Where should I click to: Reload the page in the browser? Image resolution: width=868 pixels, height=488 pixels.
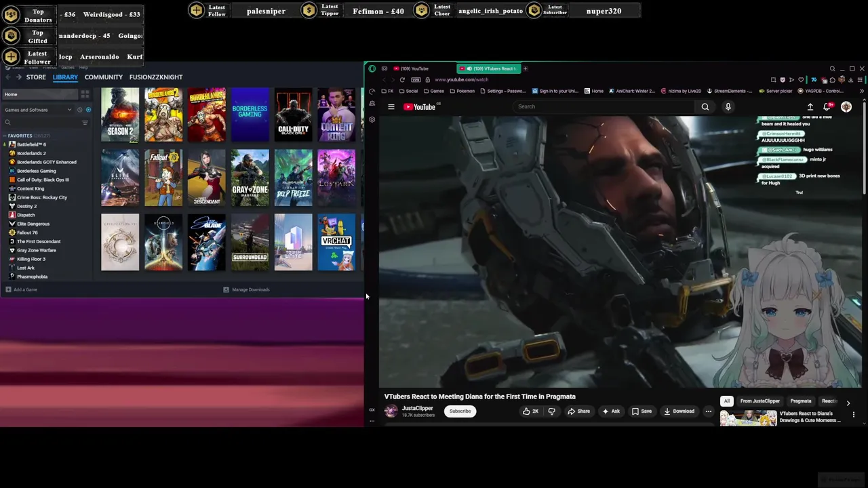[402, 79]
